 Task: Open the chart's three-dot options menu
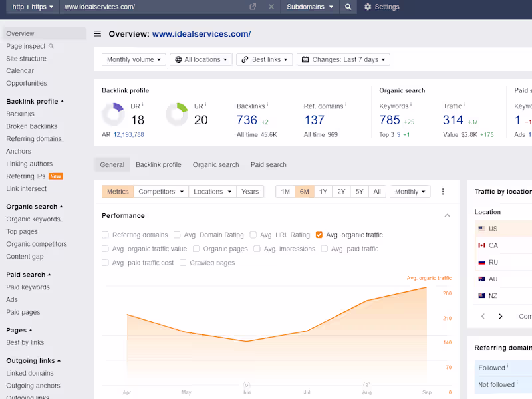[443, 192]
